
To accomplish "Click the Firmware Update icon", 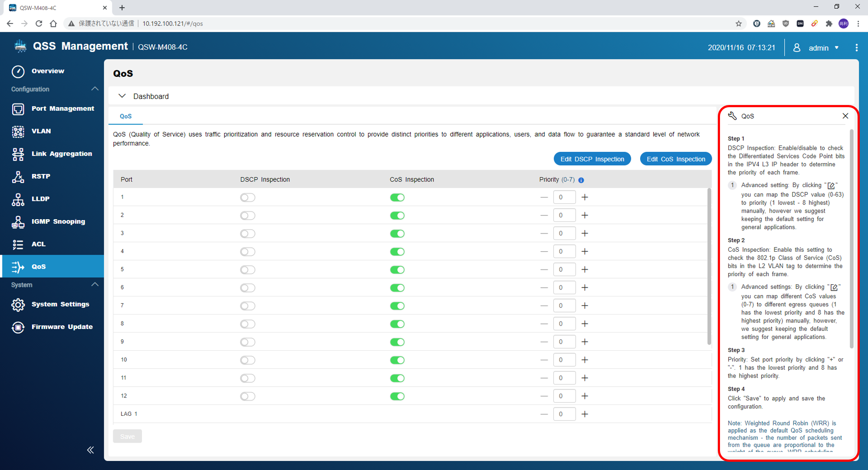I will click(18, 327).
